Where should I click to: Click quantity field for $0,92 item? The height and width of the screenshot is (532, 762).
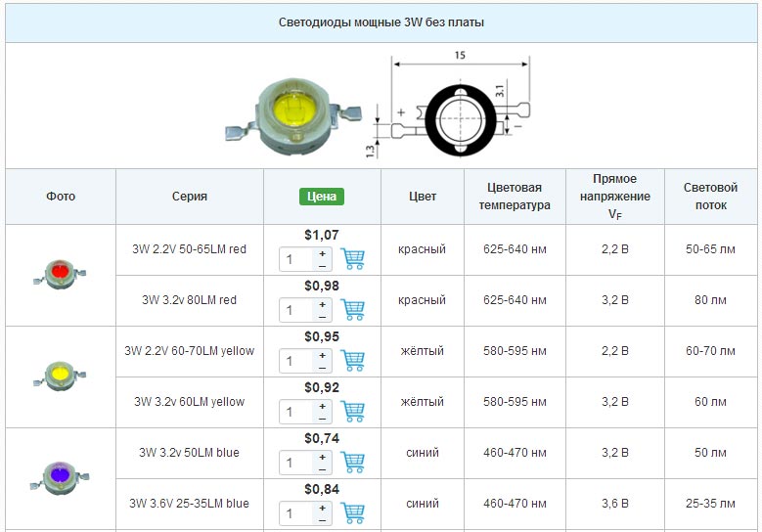click(296, 413)
